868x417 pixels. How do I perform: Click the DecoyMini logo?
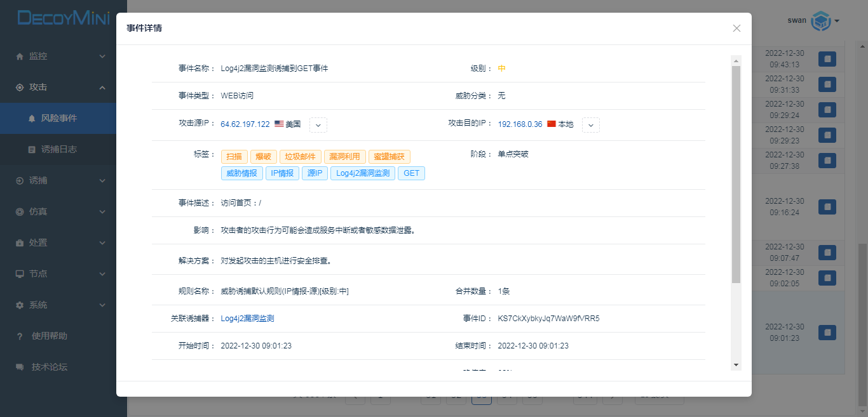[x=64, y=18]
